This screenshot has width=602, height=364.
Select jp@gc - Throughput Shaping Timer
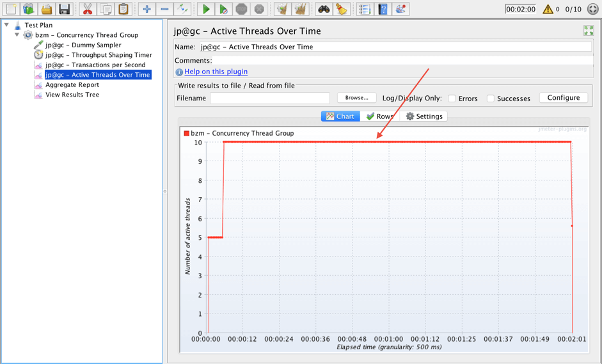99,55
